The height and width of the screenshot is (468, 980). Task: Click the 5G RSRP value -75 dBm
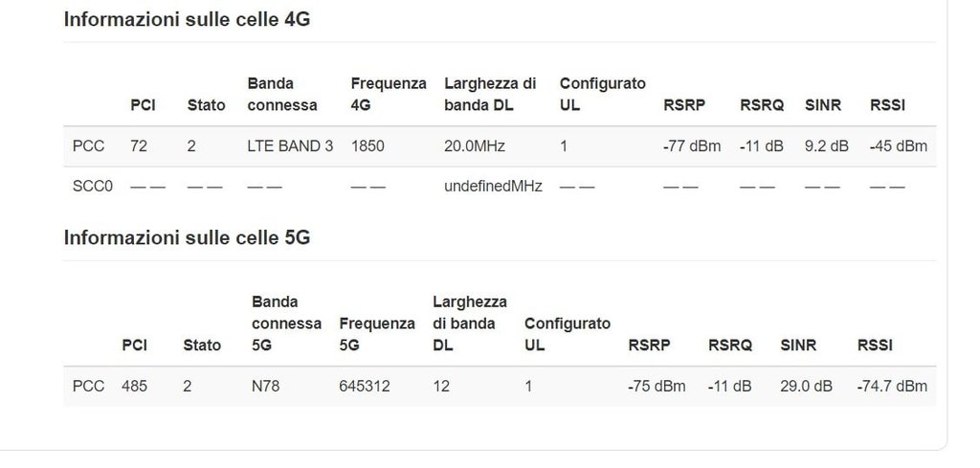coord(657,387)
